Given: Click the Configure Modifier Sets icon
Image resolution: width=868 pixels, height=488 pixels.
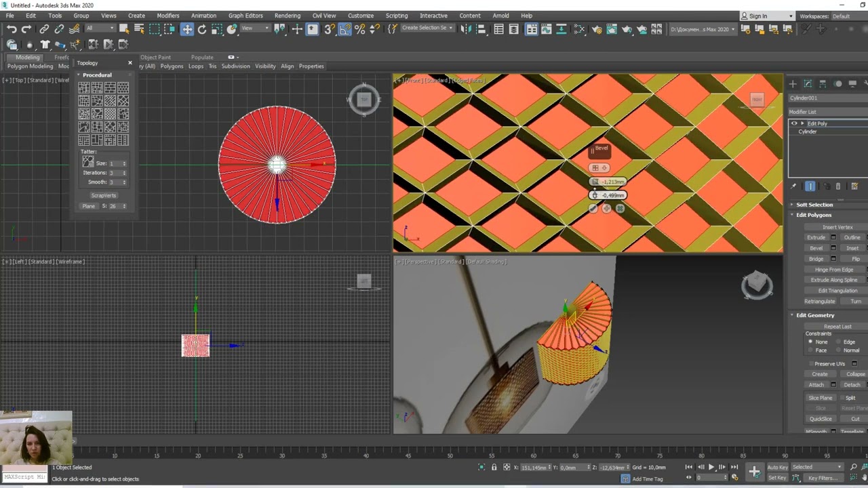Looking at the screenshot, I should pyautogui.click(x=854, y=186).
